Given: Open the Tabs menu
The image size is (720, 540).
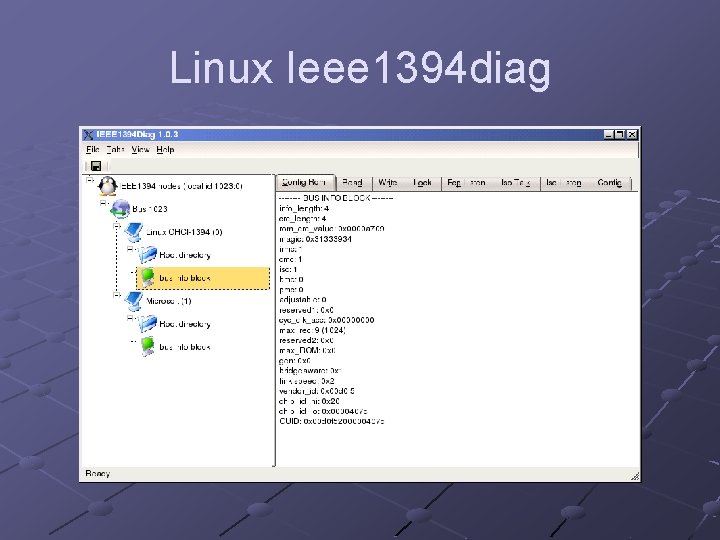Looking at the screenshot, I should (115, 150).
